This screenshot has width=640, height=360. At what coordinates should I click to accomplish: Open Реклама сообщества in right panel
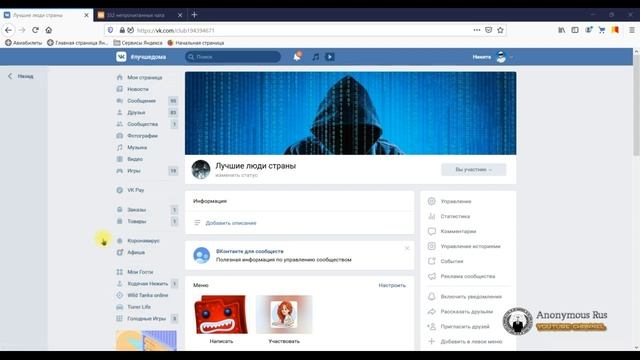468,276
